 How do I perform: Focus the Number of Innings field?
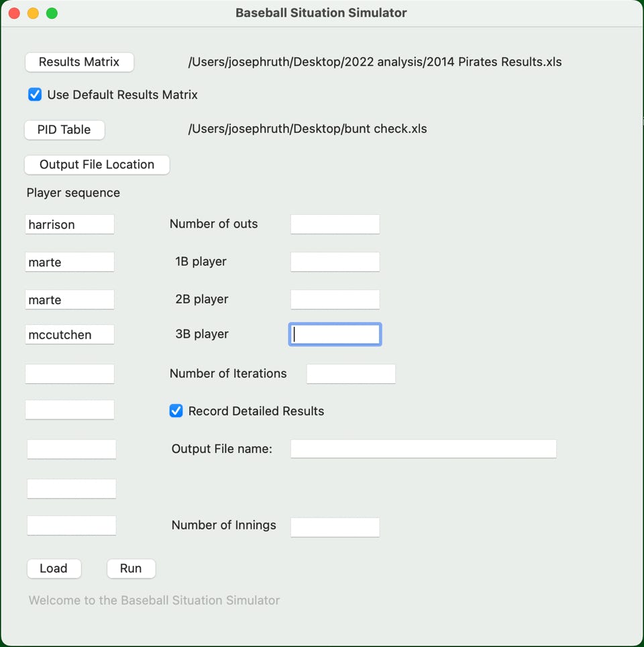(335, 528)
